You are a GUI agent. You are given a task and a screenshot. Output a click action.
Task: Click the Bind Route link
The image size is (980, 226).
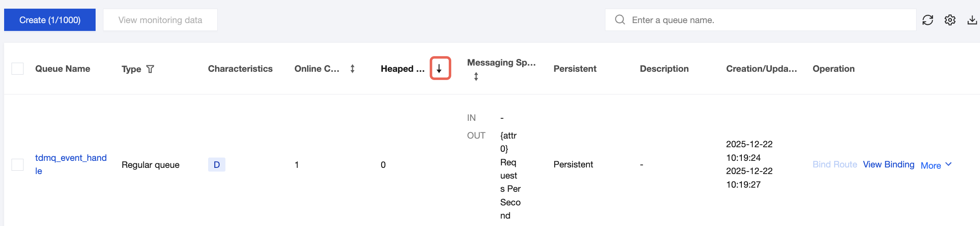pyautogui.click(x=835, y=165)
